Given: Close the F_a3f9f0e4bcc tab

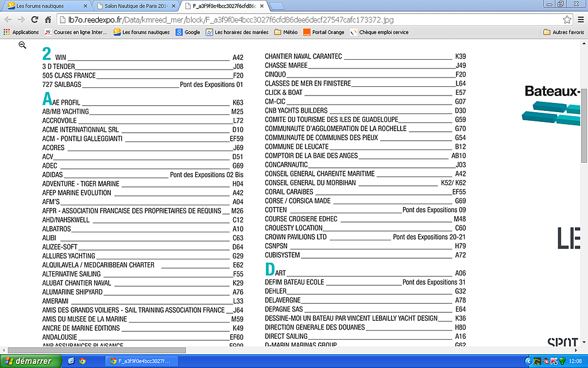Looking at the screenshot, I should click(x=262, y=6).
